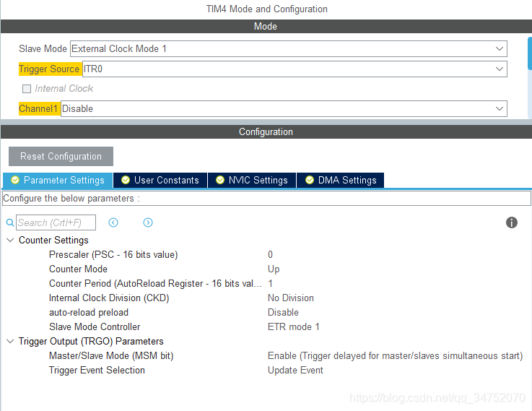The height and width of the screenshot is (411, 532).
Task: Select Counter Mode value Up
Action: [x=274, y=269]
